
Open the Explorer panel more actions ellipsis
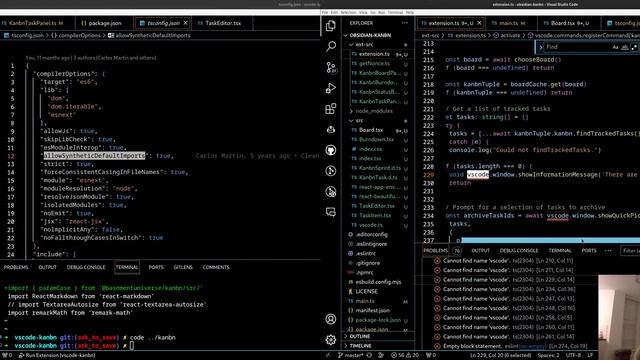click(x=404, y=23)
